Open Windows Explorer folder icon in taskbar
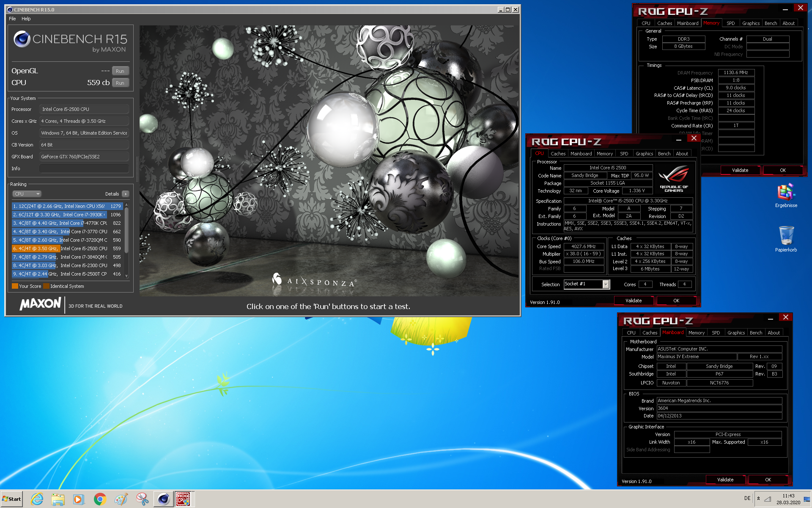Screen dimensions: 812x508 (x=58, y=499)
